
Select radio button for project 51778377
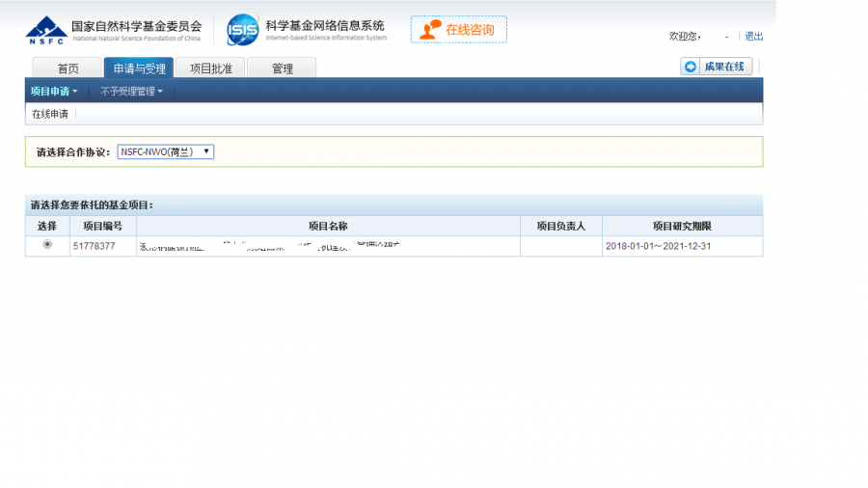coord(47,244)
